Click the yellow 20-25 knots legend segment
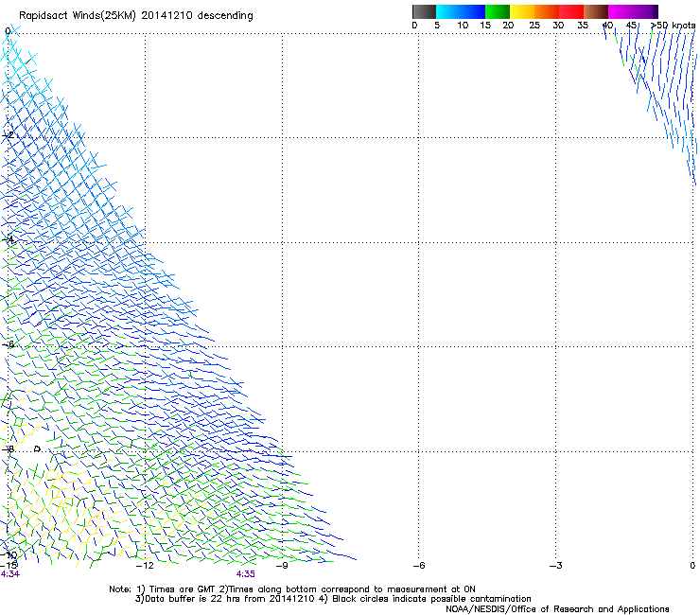Screen dimensions: 700x615 point(522,11)
